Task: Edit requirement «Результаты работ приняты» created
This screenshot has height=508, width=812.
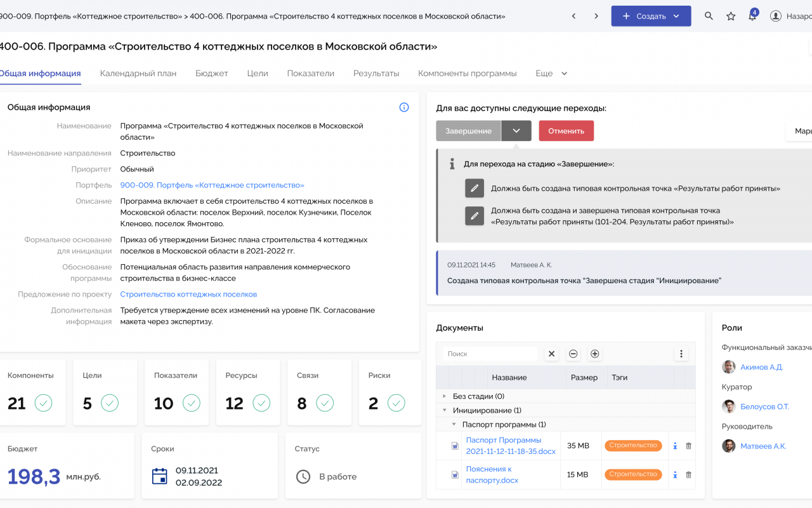Action: (x=474, y=189)
